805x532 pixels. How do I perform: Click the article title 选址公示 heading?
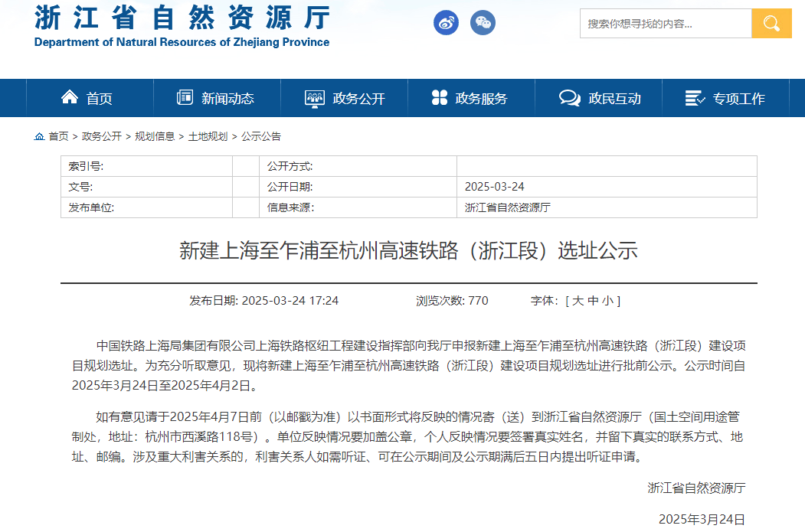[409, 251]
